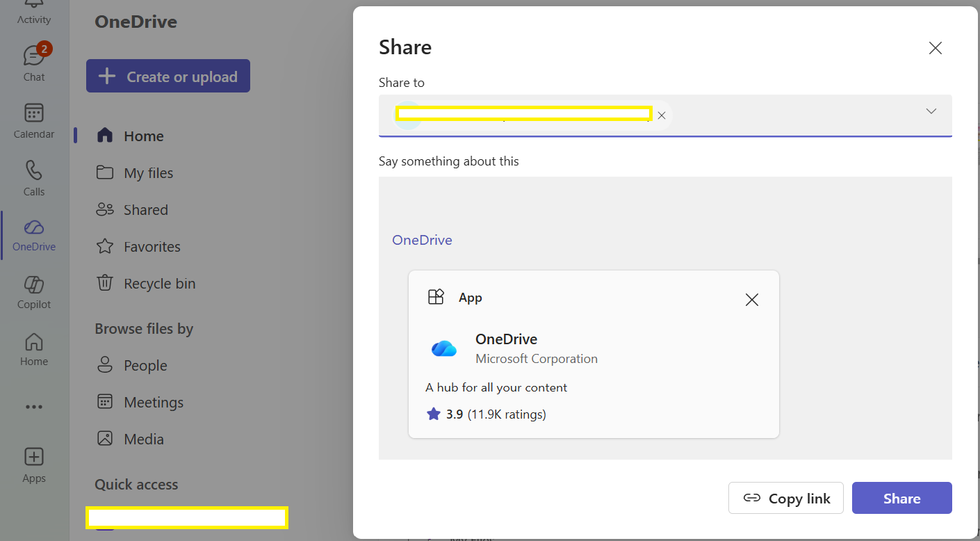Screen dimensions: 980x541
Task: Select OneDrive app in left rail
Action: click(x=34, y=235)
